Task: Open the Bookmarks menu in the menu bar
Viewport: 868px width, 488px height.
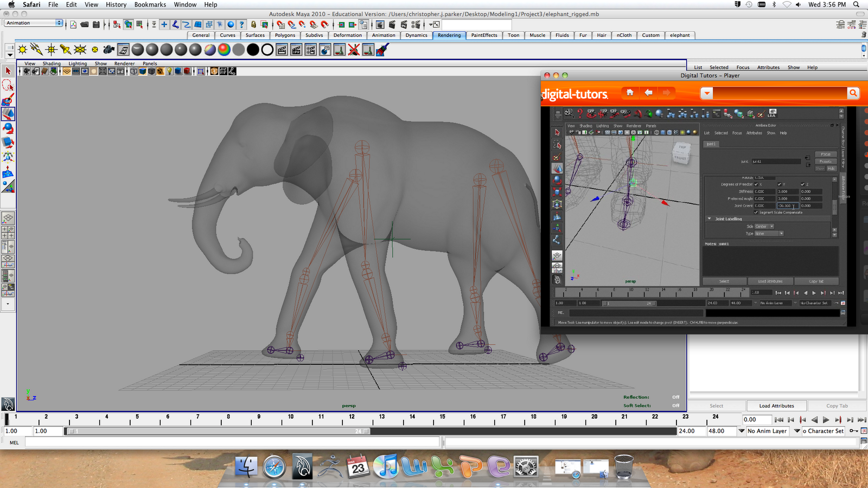Action: 150,4
